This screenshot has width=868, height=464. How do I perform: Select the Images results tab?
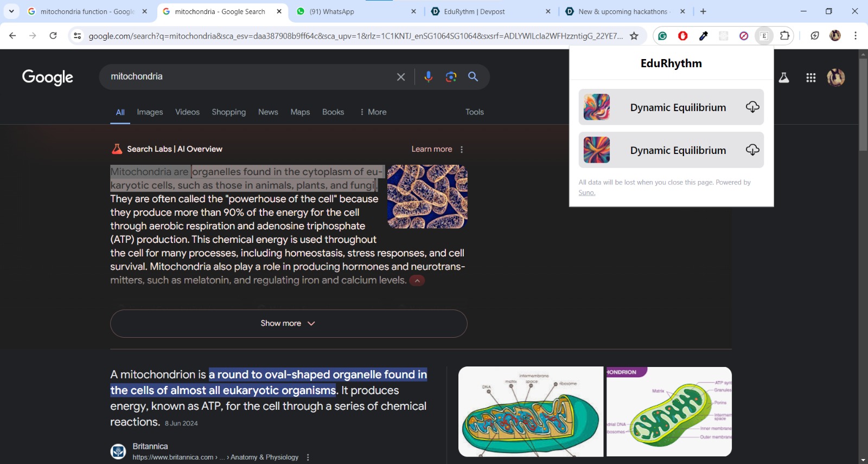coord(150,112)
